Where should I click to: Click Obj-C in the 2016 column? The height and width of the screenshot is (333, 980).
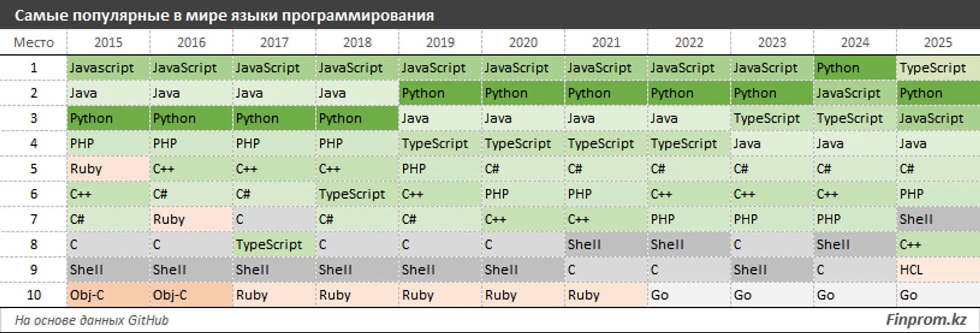pyautogui.click(x=170, y=295)
